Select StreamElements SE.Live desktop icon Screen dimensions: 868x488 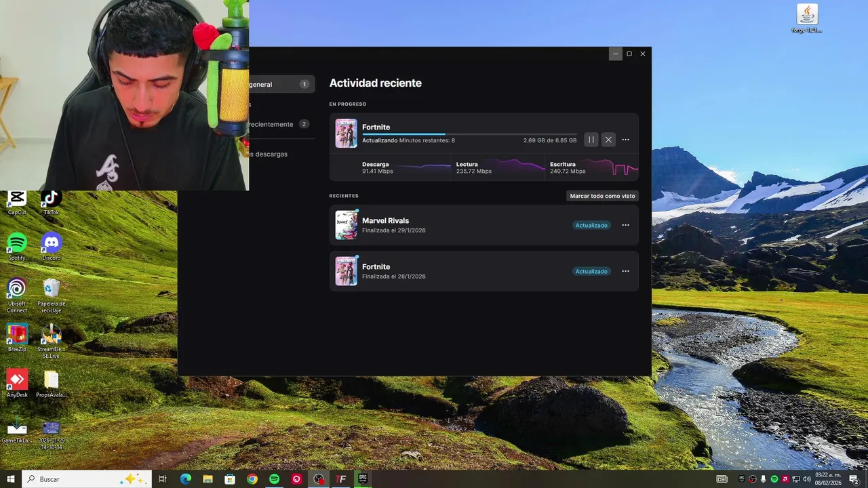coord(51,341)
